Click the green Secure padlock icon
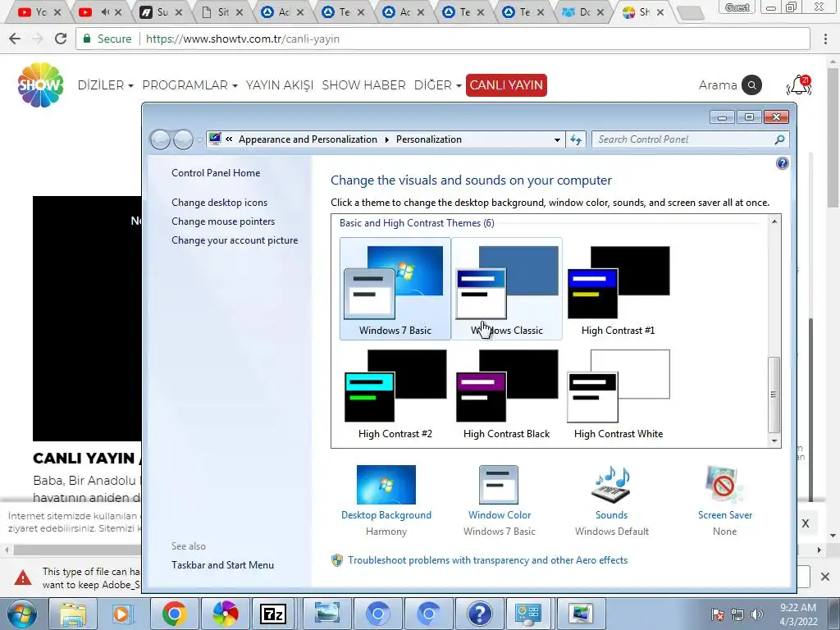Viewport: 840px width, 630px height. point(87,39)
